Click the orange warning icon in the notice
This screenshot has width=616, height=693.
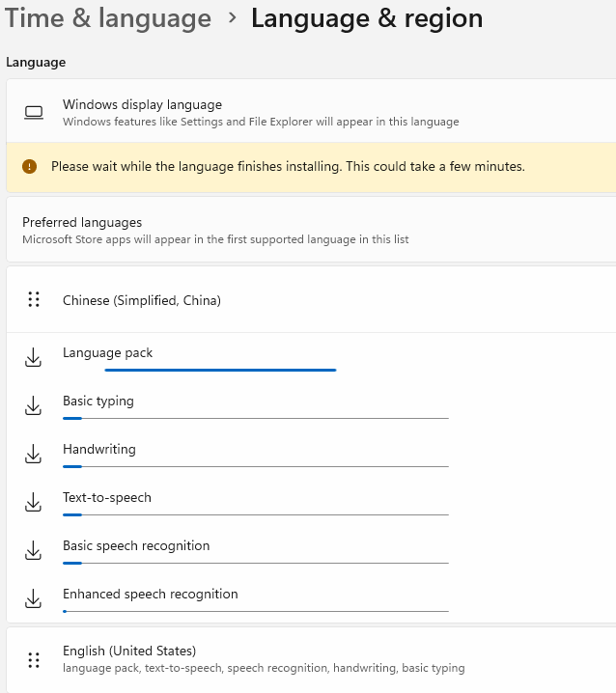coord(30,167)
